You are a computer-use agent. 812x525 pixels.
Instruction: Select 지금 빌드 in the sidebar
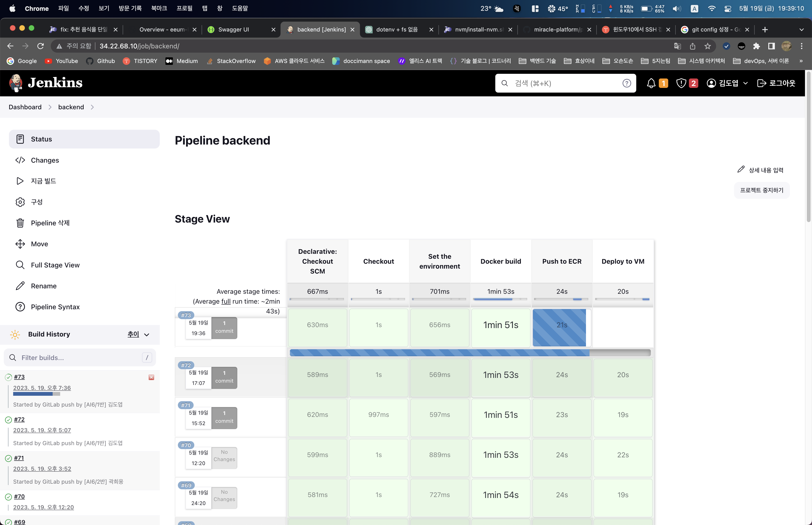(43, 181)
